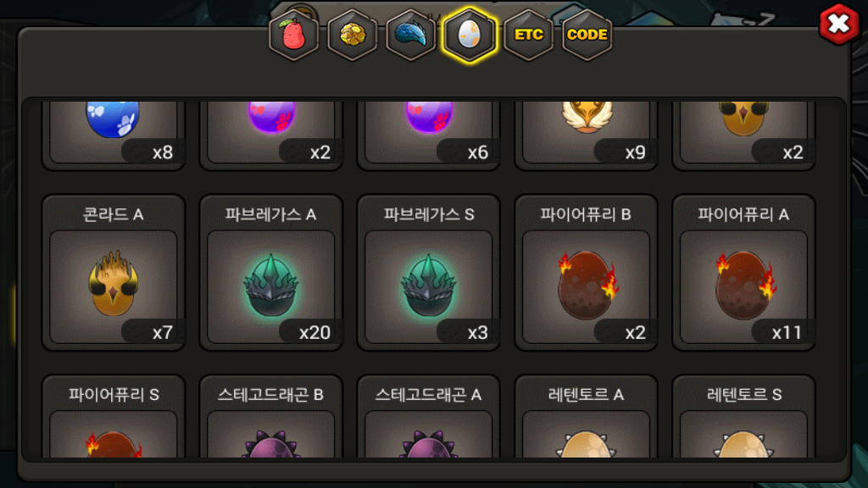Select the 콘라드 A golden egg
This screenshot has height=488, width=868.
pyautogui.click(x=114, y=273)
